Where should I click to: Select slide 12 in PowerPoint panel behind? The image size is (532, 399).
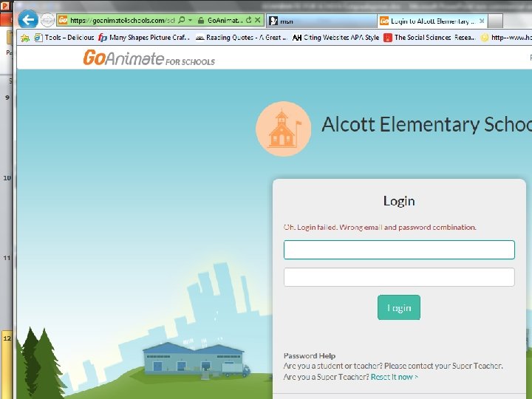(7, 365)
